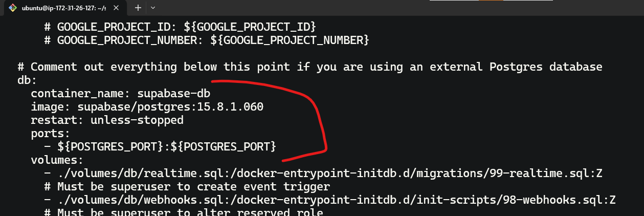
Task: Click 'Must be superuser to create event trigger'
Action: point(194,187)
